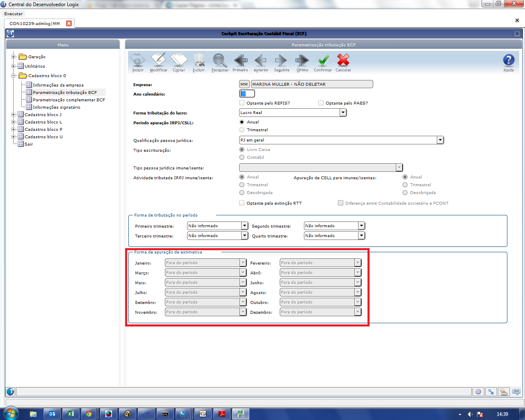The height and width of the screenshot is (420, 525).
Task: Check Diferença entre Contabilidade societária e FCONT
Action: tap(341, 203)
